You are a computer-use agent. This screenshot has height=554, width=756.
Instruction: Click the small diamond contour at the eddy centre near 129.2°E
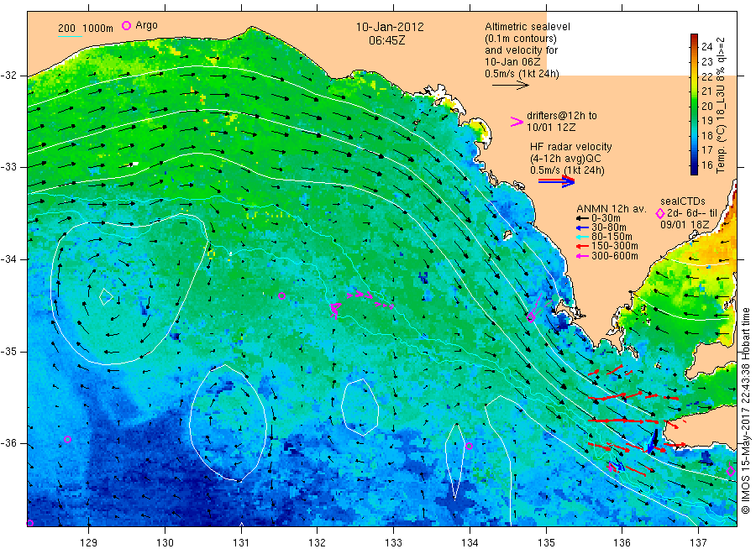tap(106, 297)
